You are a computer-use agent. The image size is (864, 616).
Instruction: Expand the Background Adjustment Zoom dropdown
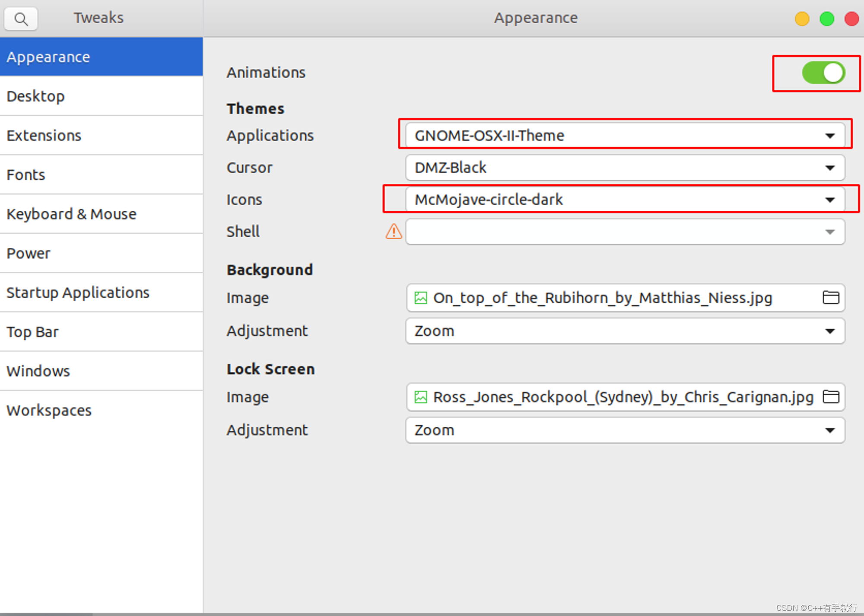click(625, 331)
